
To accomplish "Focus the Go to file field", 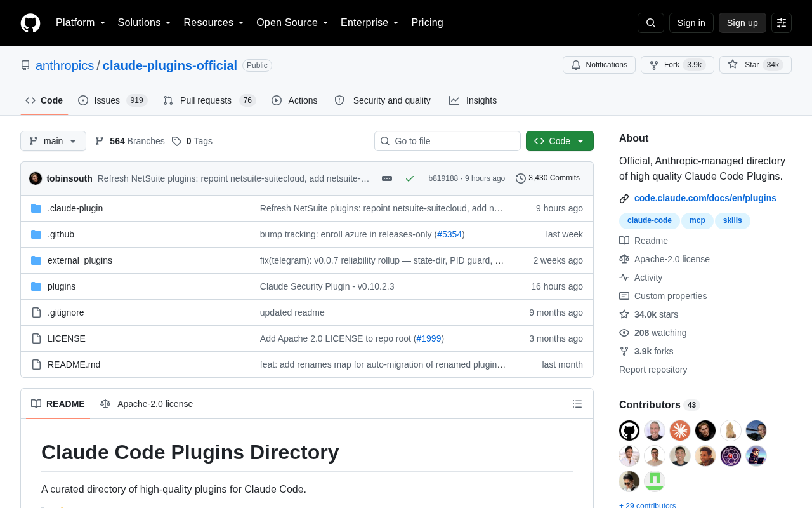I will 447,141.
